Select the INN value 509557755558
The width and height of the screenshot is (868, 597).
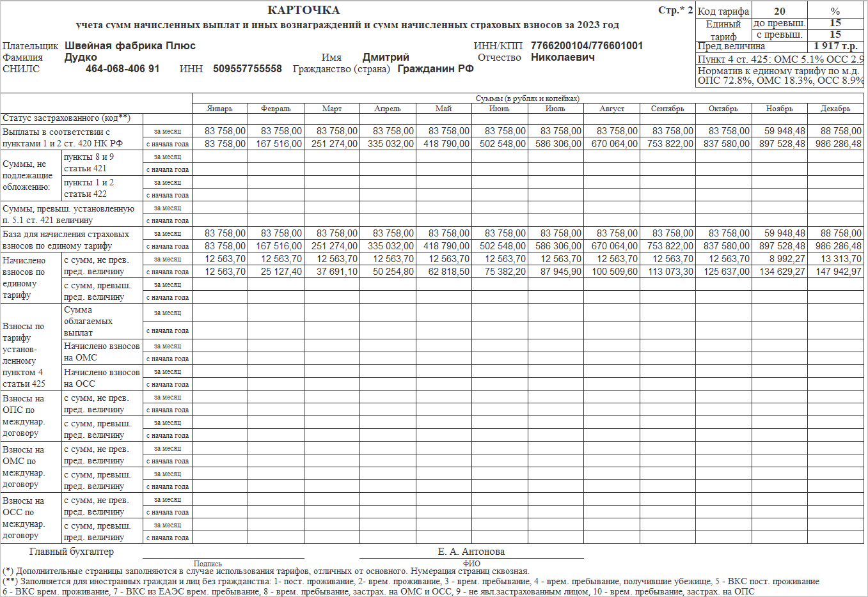pyautogui.click(x=248, y=69)
